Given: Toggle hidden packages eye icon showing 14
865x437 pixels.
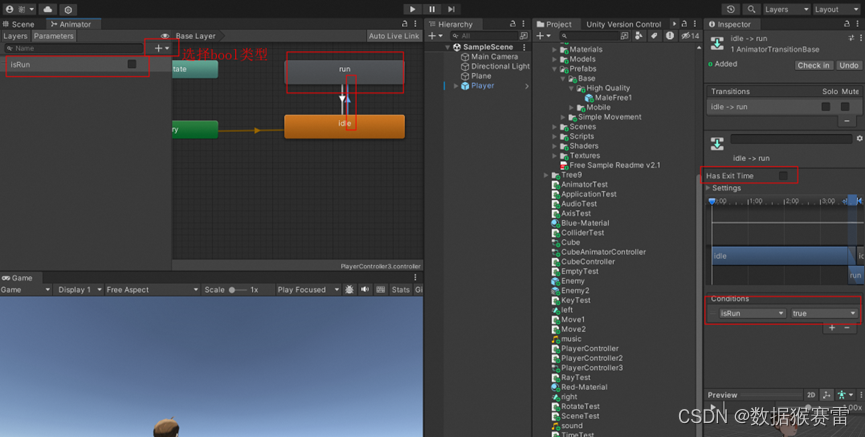Looking at the screenshot, I should [x=690, y=36].
